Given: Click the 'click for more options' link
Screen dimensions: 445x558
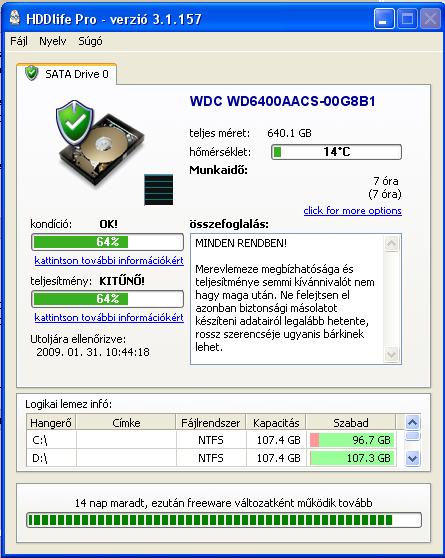Looking at the screenshot, I should pos(352,211).
